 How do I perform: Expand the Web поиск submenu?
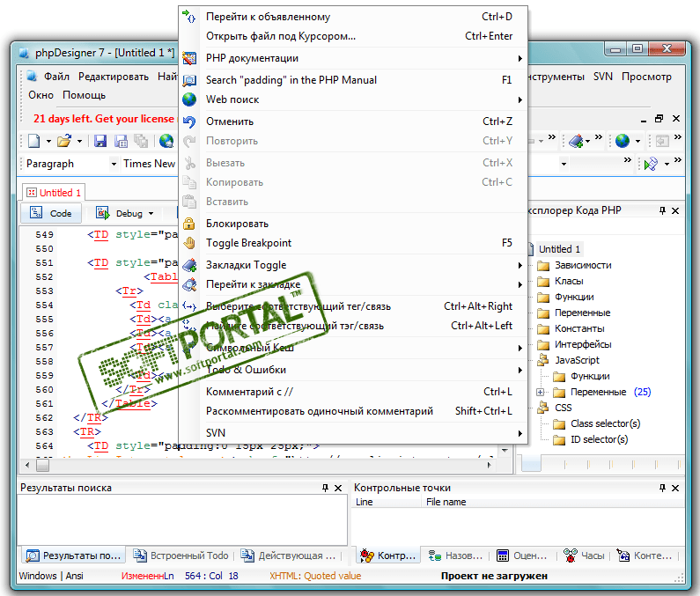[x=520, y=99]
